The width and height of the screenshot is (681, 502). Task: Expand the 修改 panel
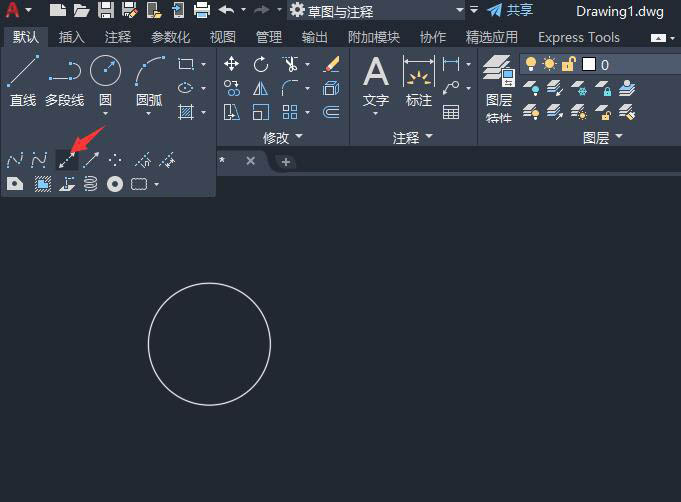281,137
